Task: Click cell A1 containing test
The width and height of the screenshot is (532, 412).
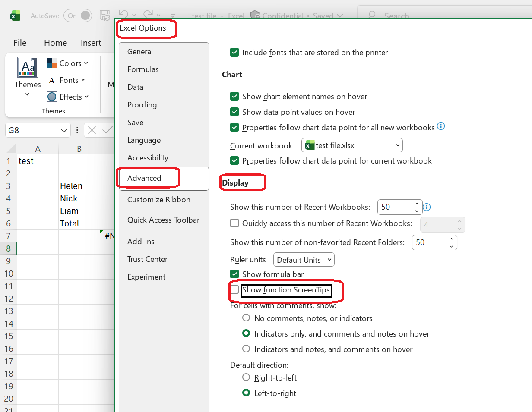Action: point(38,161)
